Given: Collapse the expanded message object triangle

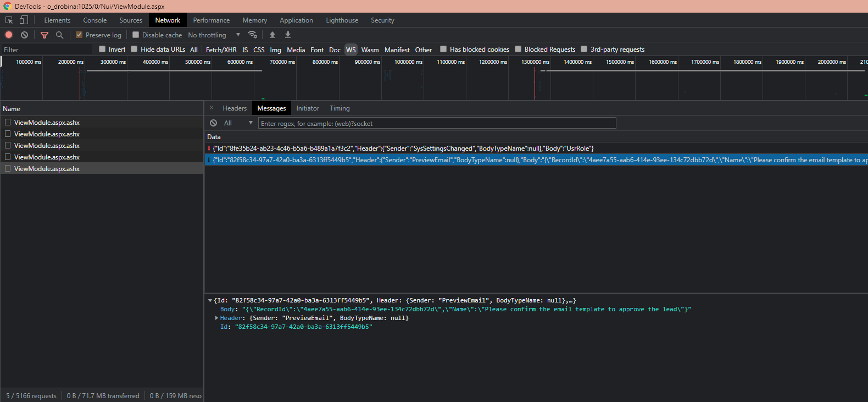Looking at the screenshot, I should pyautogui.click(x=210, y=301).
